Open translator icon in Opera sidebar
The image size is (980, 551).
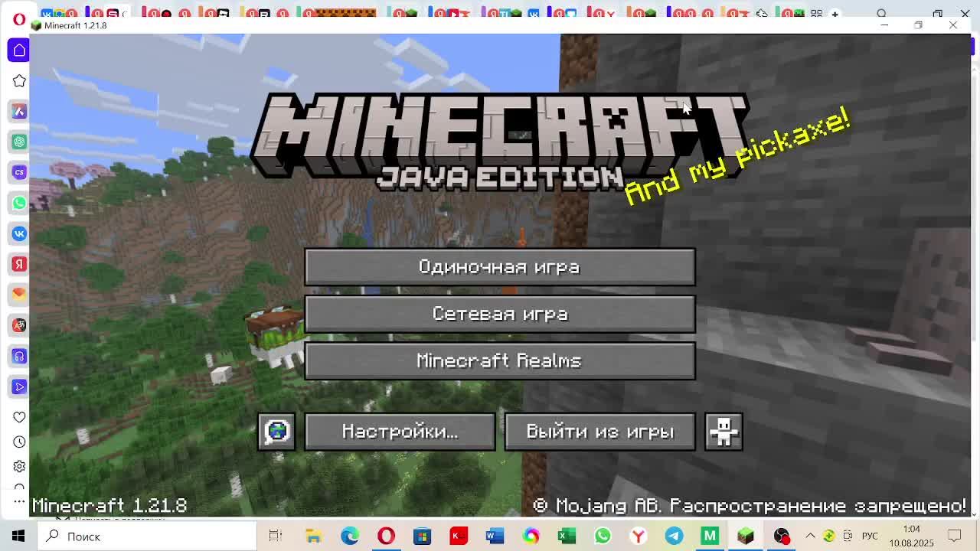(19, 325)
